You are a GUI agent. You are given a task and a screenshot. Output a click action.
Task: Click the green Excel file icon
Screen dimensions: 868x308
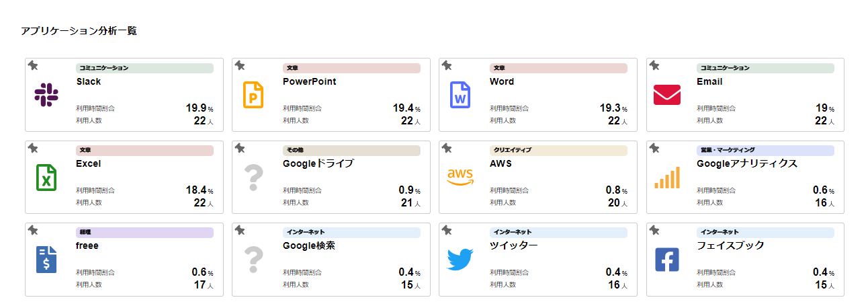tap(46, 178)
